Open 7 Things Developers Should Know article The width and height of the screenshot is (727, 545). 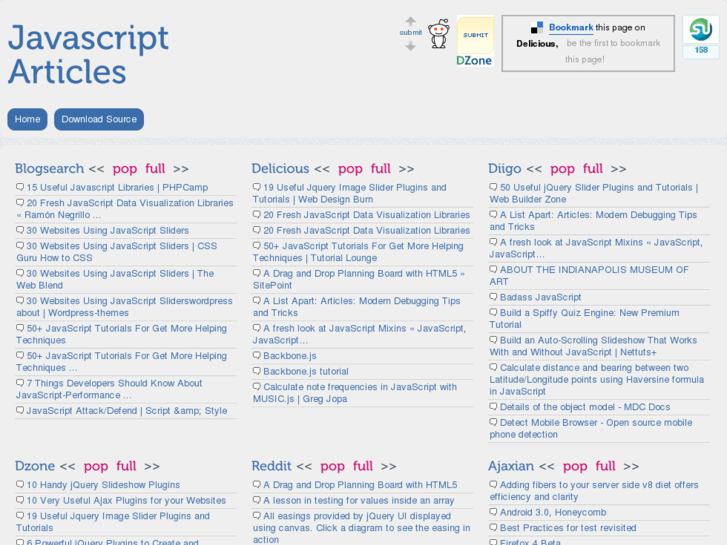click(109, 389)
